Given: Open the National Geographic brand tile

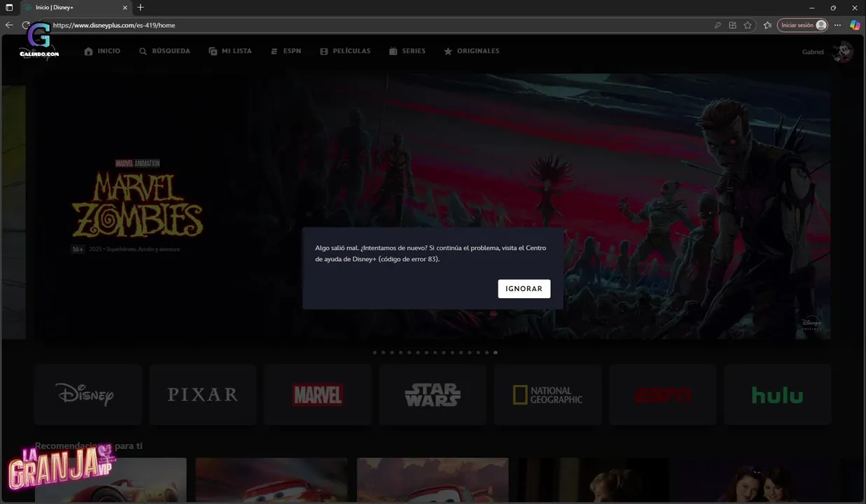Looking at the screenshot, I should click(547, 394).
